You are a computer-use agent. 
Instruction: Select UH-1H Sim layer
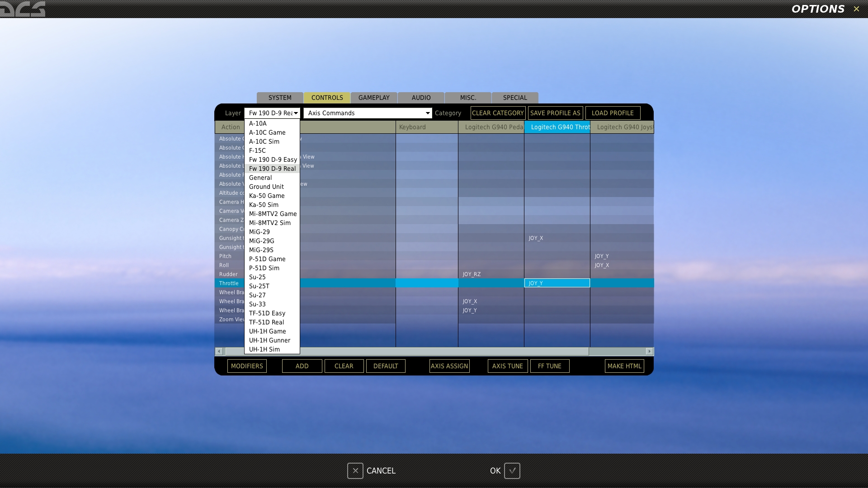[272, 349]
